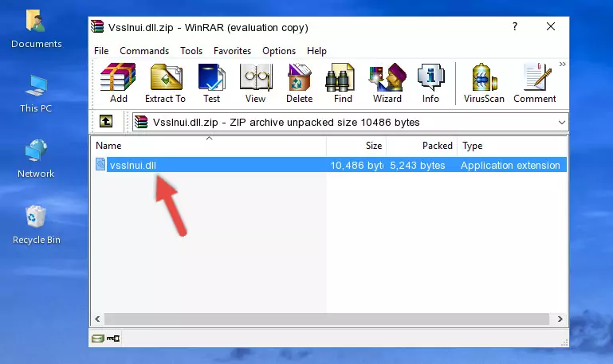This screenshot has width=613, height=364.
Task: Open the Options menu
Action: pyautogui.click(x=279, y=51)
